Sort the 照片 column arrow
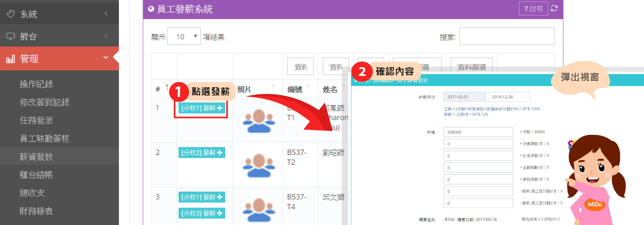 pyautogui.click(x=273, y=87)
